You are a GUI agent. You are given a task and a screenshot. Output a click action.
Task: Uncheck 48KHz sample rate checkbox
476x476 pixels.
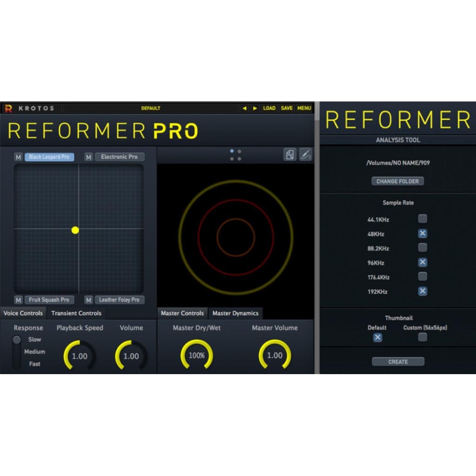(423, 233)
